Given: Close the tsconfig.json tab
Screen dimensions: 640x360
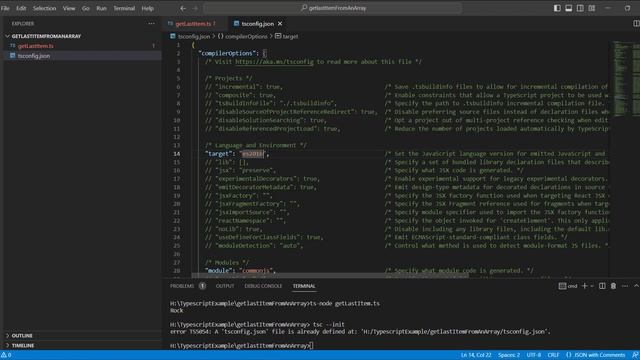Looking at the screenshot, I should tap(280, 24).
